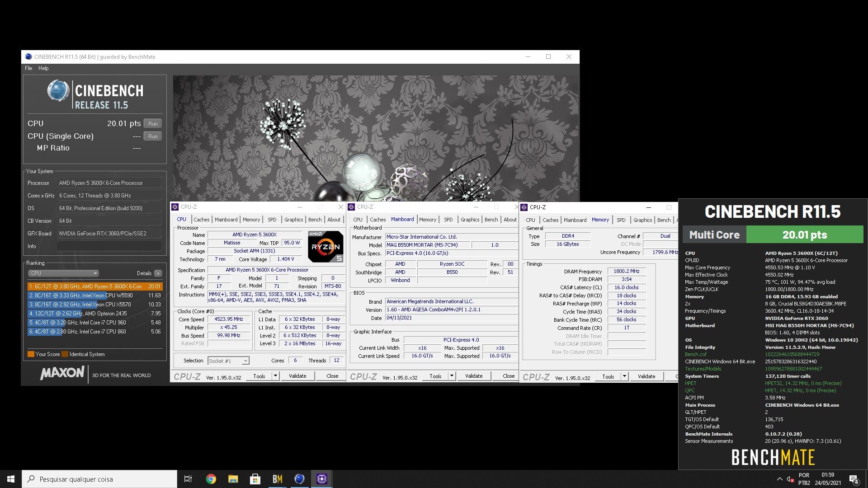Click the orange Your Score swatch

[x=31, y=354]
